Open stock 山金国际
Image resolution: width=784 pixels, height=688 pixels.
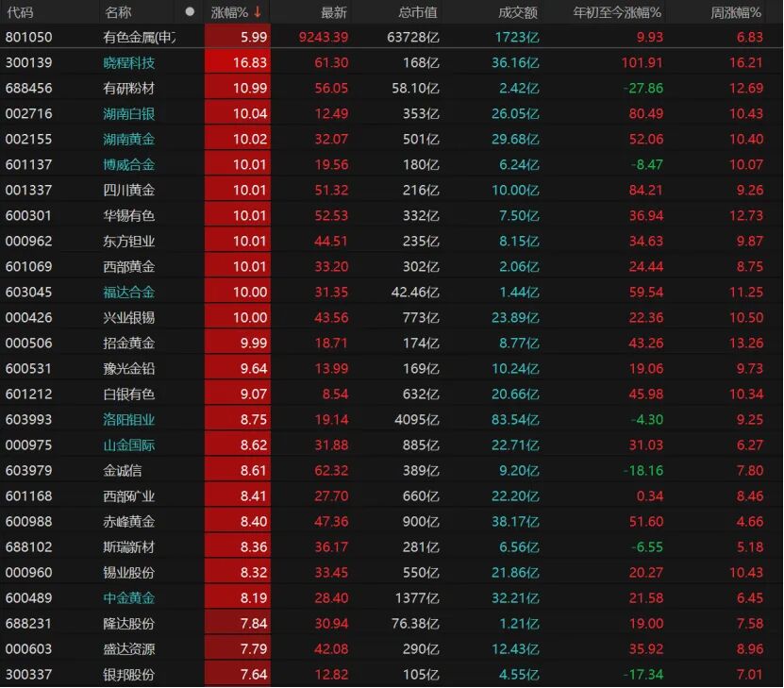tap(129, 445)
